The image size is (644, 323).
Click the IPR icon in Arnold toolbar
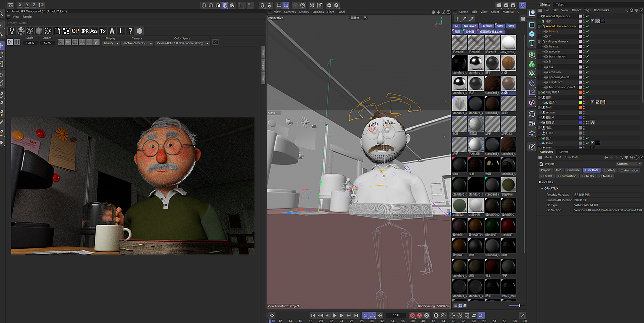click(x=85, y=31)
